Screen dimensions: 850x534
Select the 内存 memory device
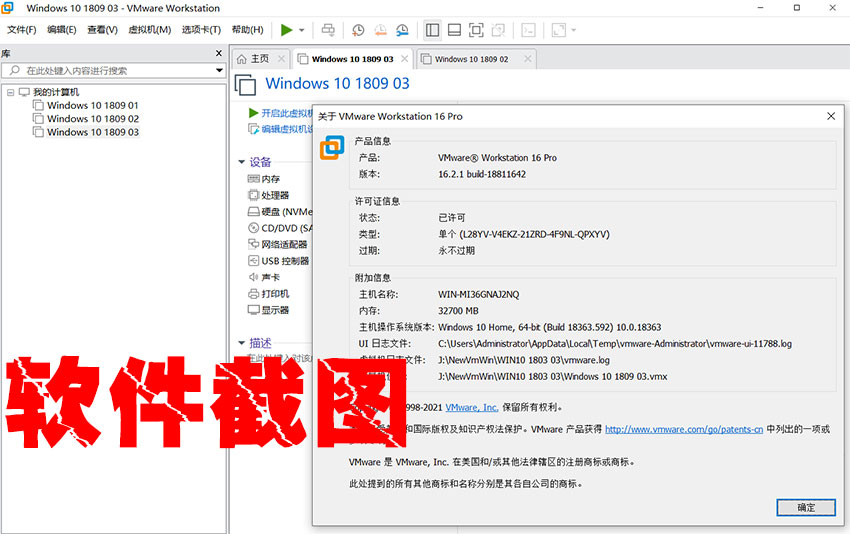pos(271,179)
